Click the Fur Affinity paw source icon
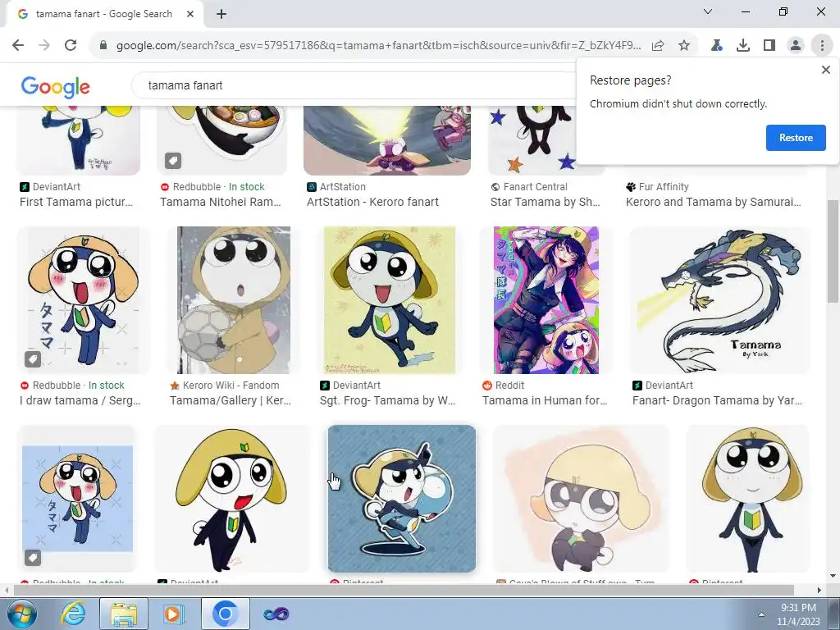 point(631,187)
